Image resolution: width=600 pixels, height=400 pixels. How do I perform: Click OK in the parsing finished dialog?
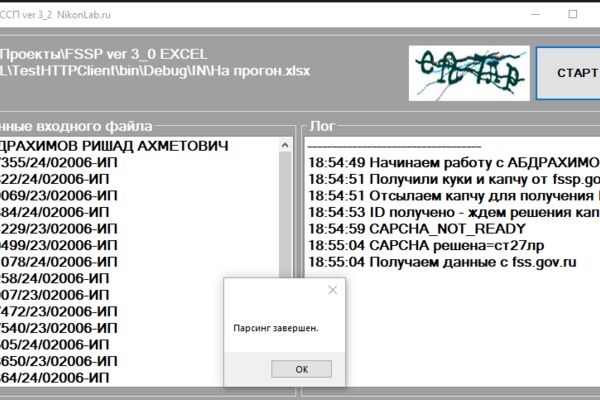(302, 369)
